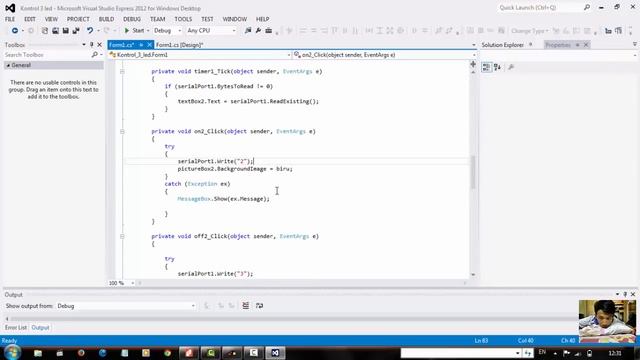640x360 pixels.
Task: Open the Show output from dropdown
Action: (x=126, y=306)
